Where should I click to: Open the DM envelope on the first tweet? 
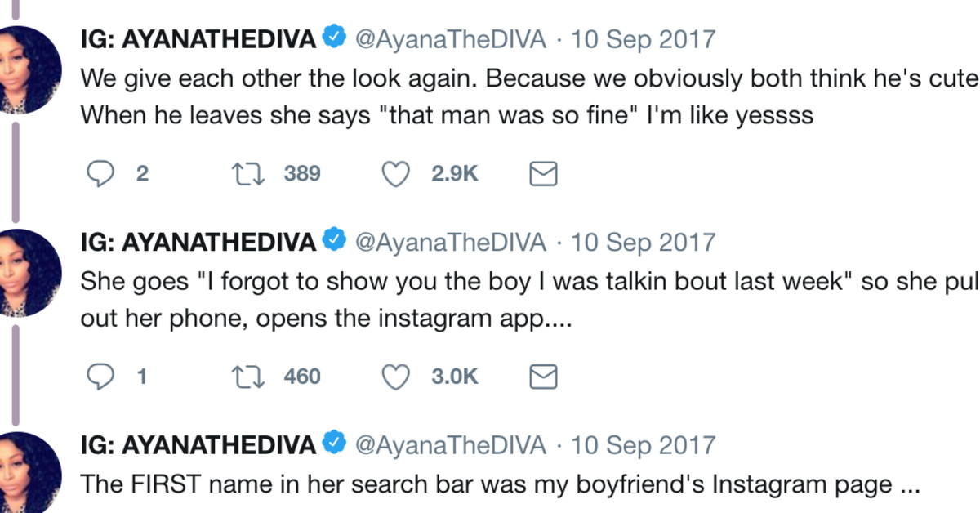pos(543,173)
